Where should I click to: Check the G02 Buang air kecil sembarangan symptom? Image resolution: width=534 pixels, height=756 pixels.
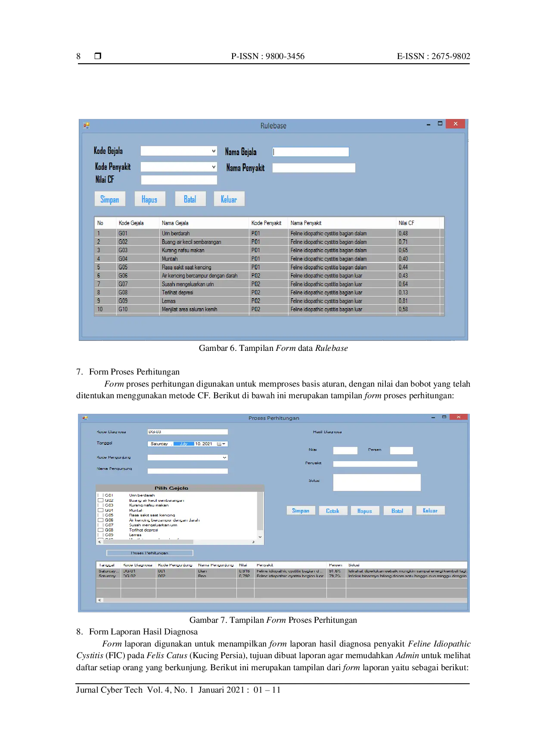coord(100,500)
